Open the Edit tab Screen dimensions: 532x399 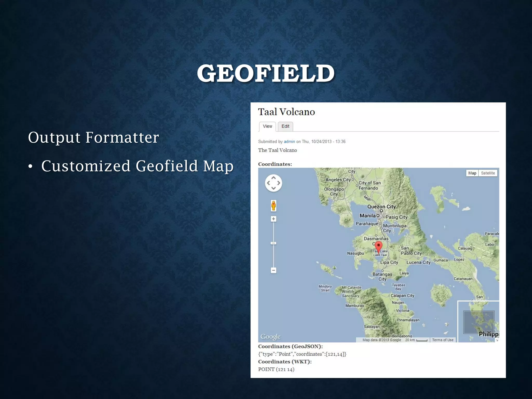(285, 127)
